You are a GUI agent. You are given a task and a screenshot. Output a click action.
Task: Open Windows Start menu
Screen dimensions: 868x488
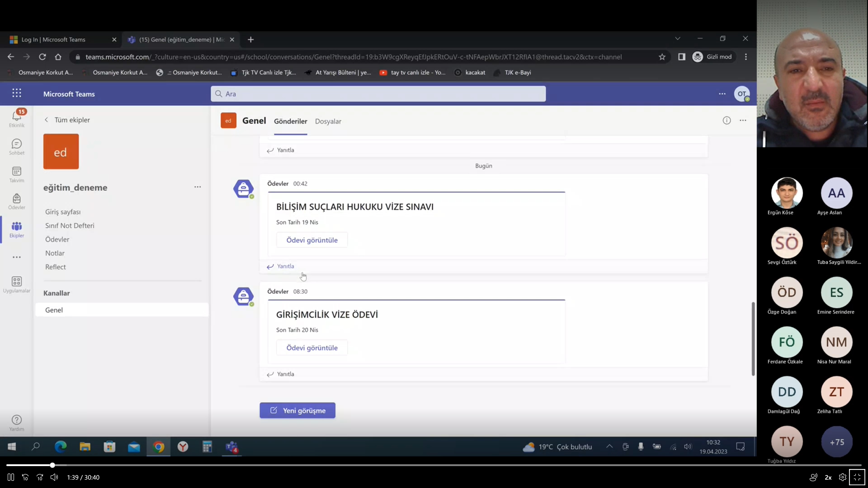tap(12, 447)
